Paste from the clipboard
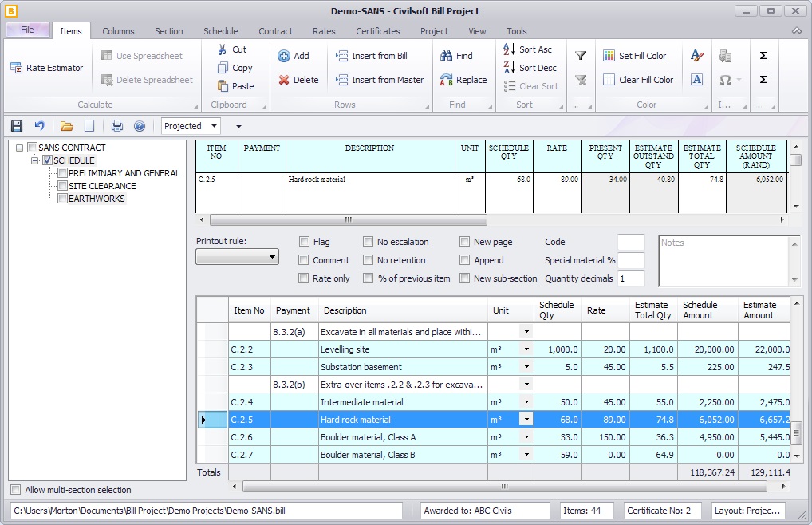The image size is (812, 525). (x=236, y=86)
